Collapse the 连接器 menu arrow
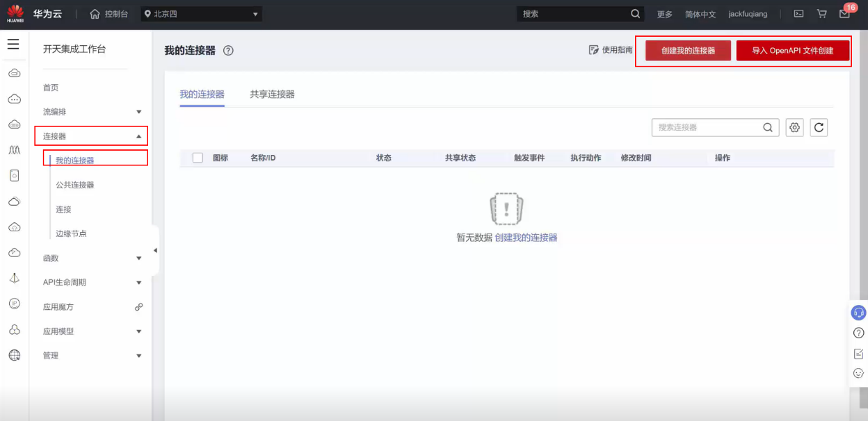This screenshot has width=868, height=421. click(138, 136)
